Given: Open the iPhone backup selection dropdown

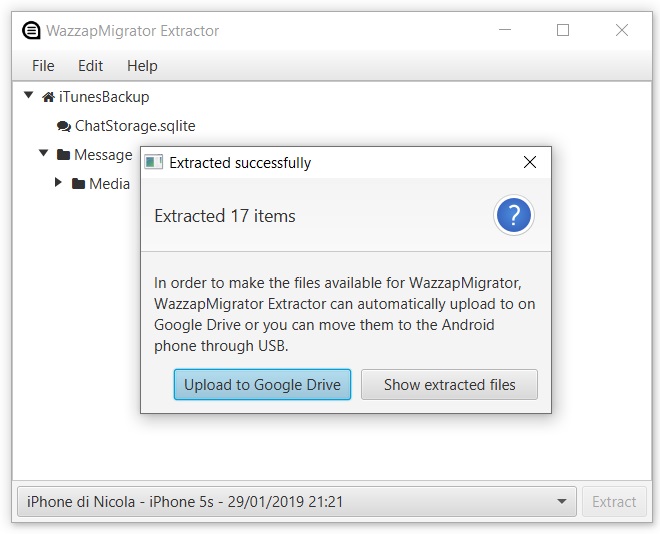Looking at the screenshot, I should tap(297, 502).
